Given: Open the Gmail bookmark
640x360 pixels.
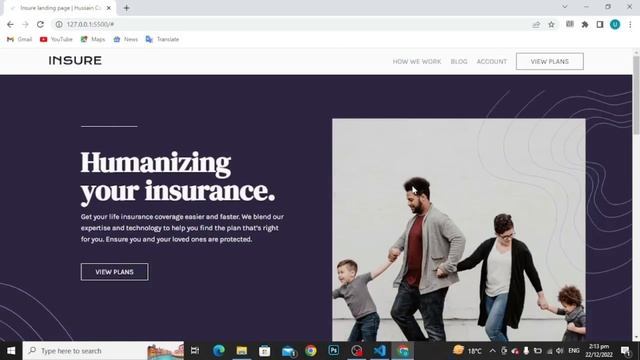Looking at the screenshot, I should (20, 39).
